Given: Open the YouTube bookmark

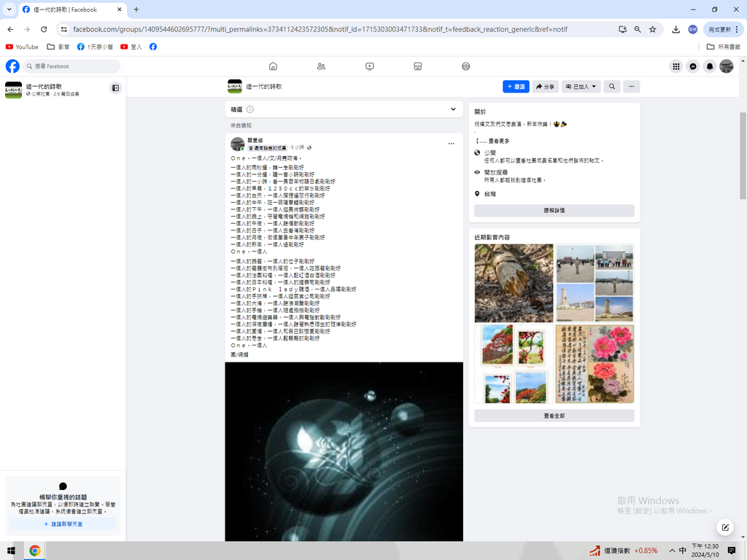Looking at the screenshot, I should (x=22, y=47).
